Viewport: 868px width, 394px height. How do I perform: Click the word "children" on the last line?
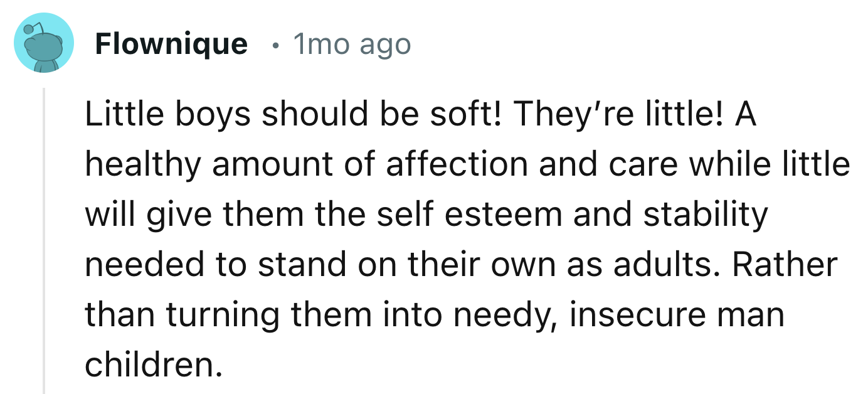[150, 364]
